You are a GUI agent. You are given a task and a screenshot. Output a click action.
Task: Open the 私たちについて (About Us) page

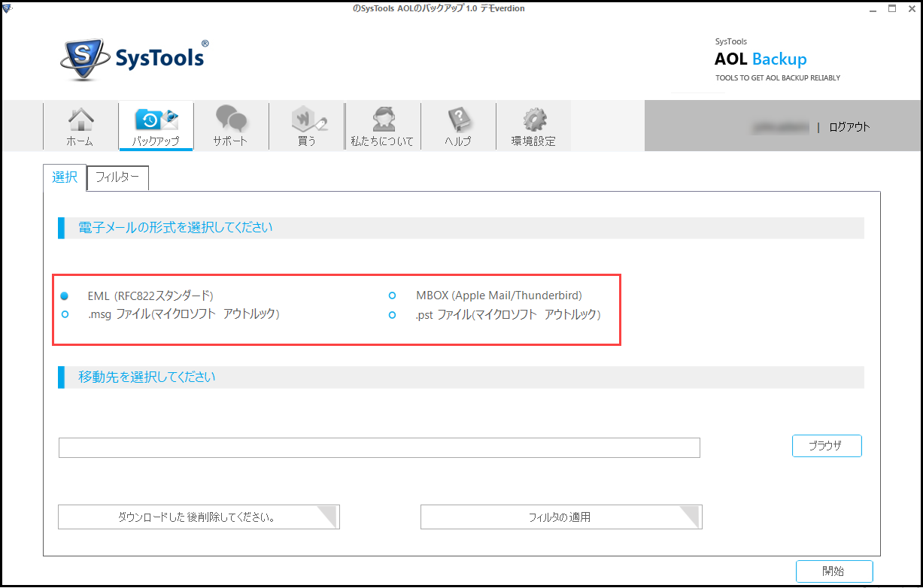tap(382, 125)
